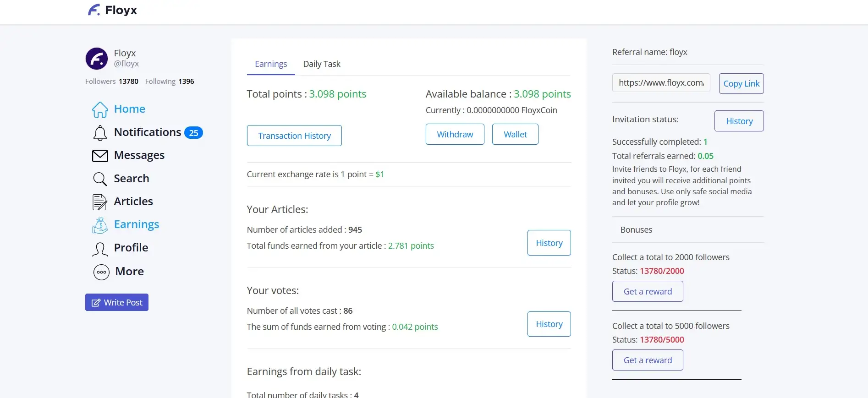Open the Floyx profile avatar
The height and width of the screenshot is (398, 868).
click(97, 59)
